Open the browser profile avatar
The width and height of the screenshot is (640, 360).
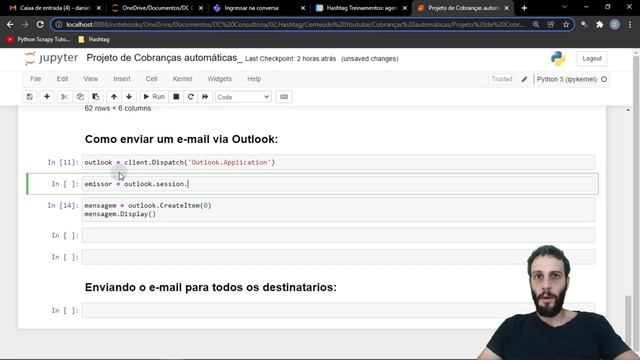[615, 24]
